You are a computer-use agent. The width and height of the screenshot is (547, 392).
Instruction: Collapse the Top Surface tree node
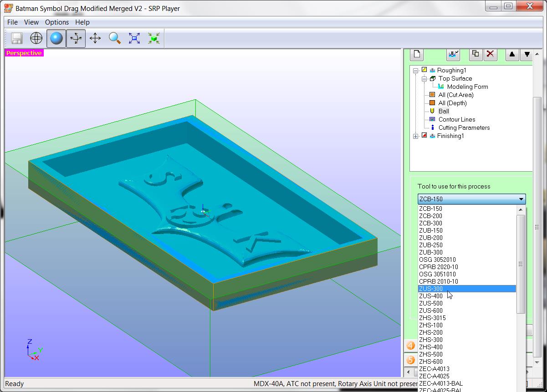pos(424,79)
